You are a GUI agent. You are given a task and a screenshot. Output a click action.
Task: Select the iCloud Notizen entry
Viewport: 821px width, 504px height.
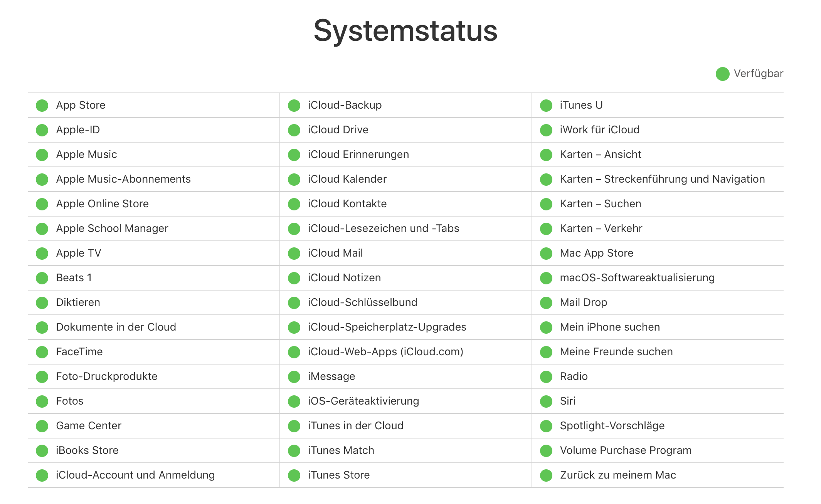point(344,278)
